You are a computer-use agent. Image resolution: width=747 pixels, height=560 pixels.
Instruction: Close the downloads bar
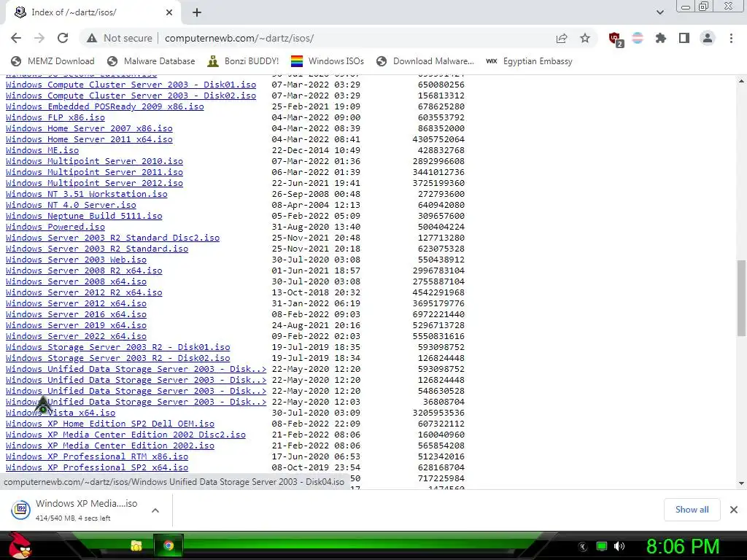tap(734, 510)
